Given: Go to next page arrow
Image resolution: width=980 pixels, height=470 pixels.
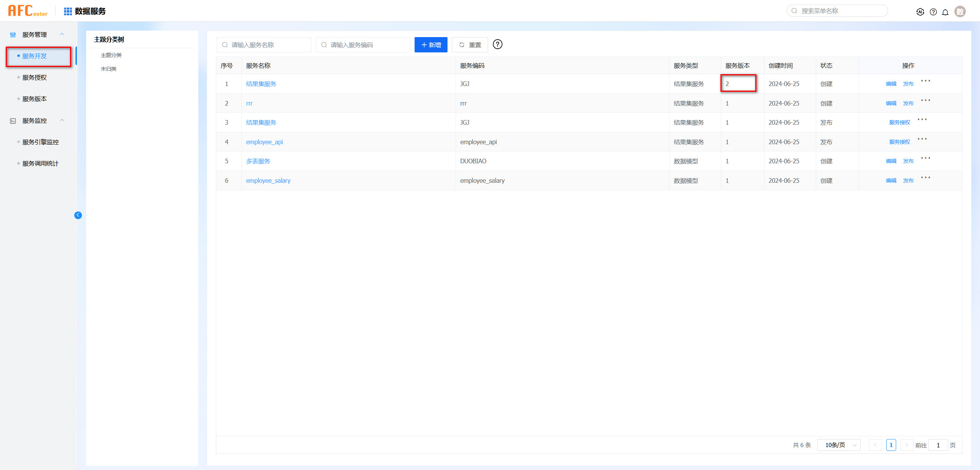Looking at the screenshot, I should pos(906,445).
